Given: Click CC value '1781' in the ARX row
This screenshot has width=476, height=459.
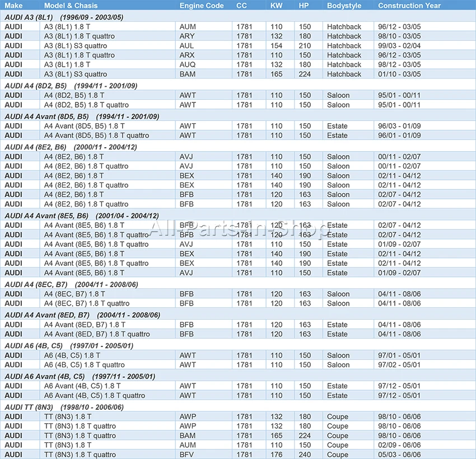Looking at the screenshot, I should 244,55.
